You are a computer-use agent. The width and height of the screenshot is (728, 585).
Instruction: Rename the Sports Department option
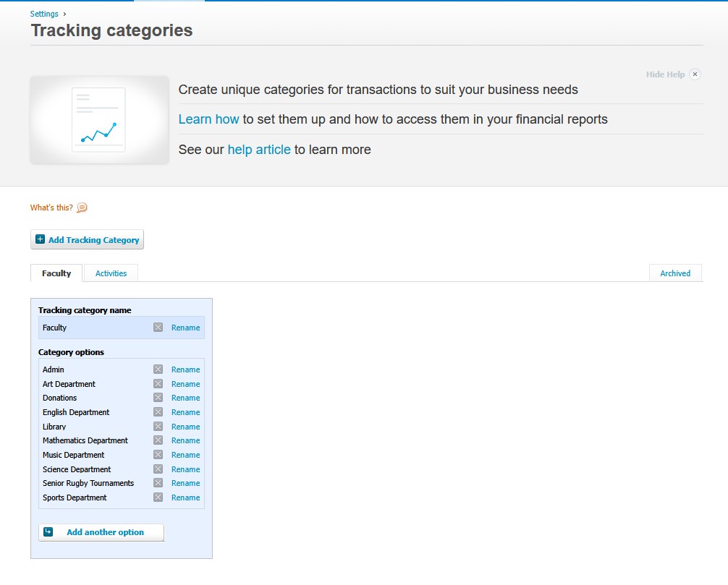[x=185, y=498]
